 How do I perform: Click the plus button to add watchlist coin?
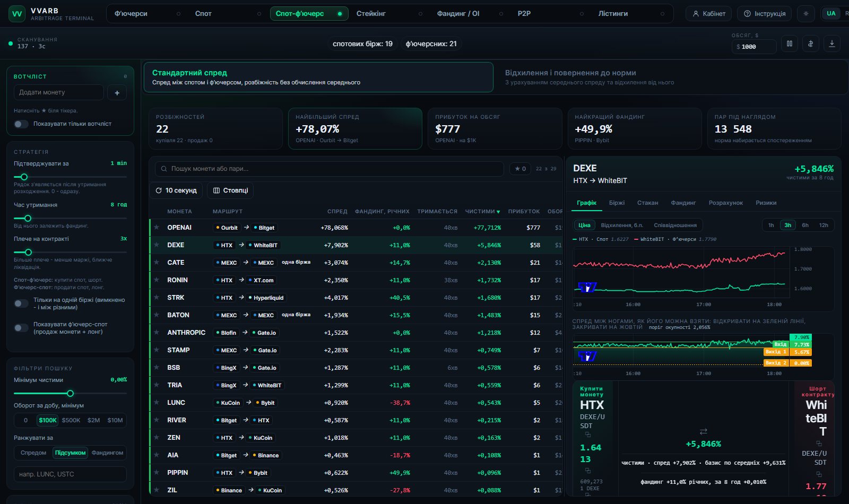click(117, 93)
